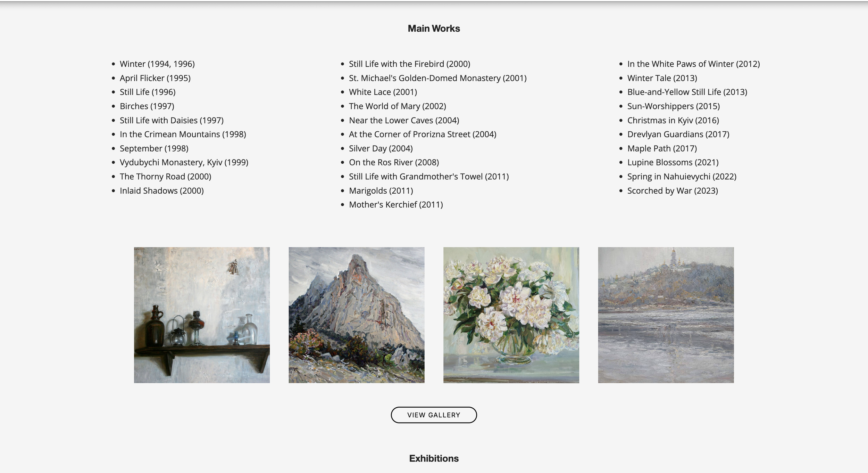Open the misty river monastery painting
Screen dimensions: 868x473
[x=666, y=315]
